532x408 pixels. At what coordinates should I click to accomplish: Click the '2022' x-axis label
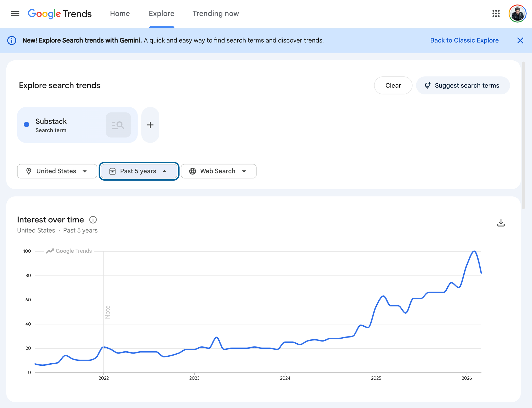pyautogui.click(x=103, y=378)
